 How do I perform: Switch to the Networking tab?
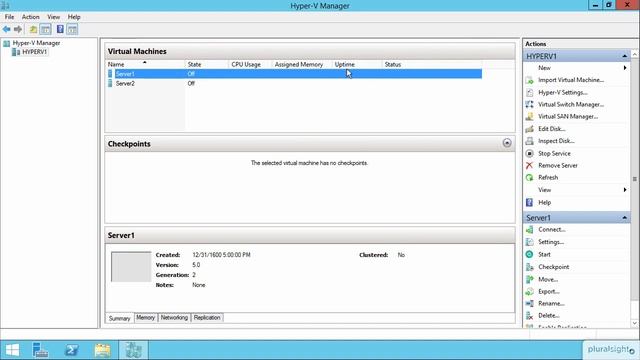[x=174, y=318]
